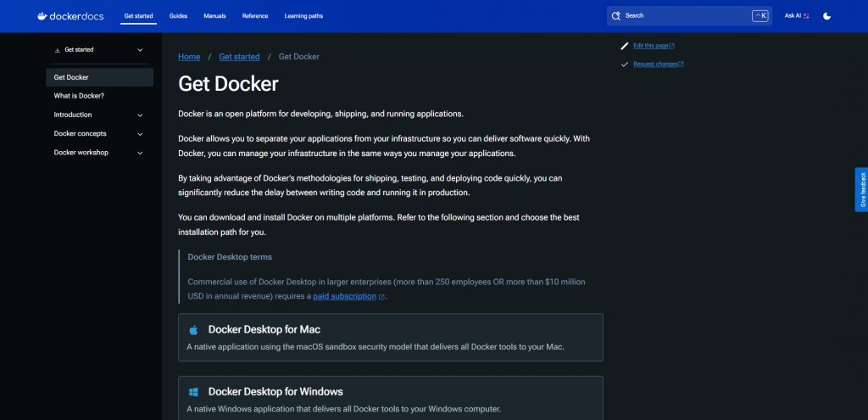Click the Get Docker breadcrumb text
The image size is (868, 420).
[299, 57]
